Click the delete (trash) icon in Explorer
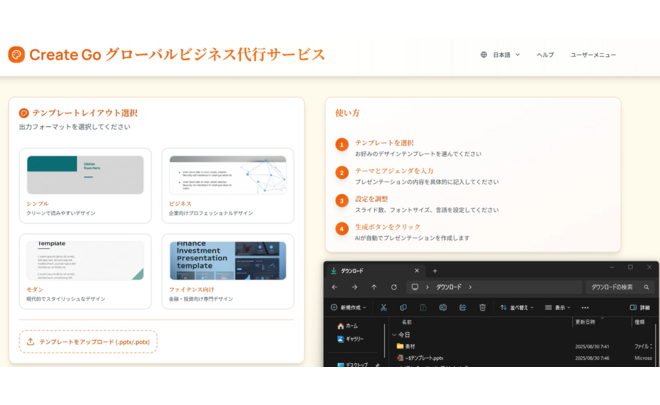Image resolution: width=660 pixels, height=405 pixels. tap(482, 308)
